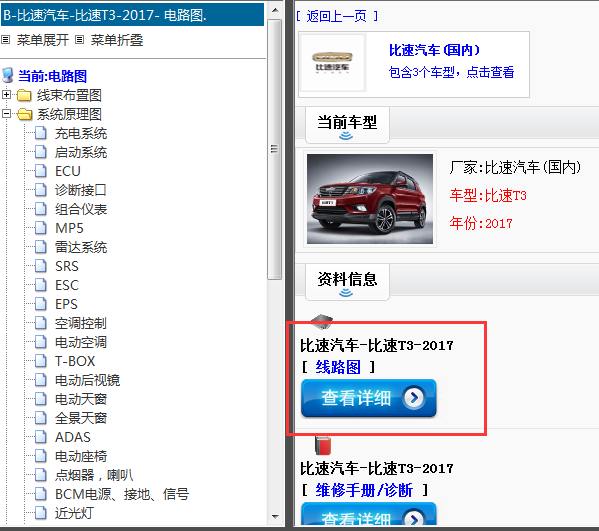Click the document icon for 电动座椅
This screenshot has width=599, height=531.
point(40,456)
